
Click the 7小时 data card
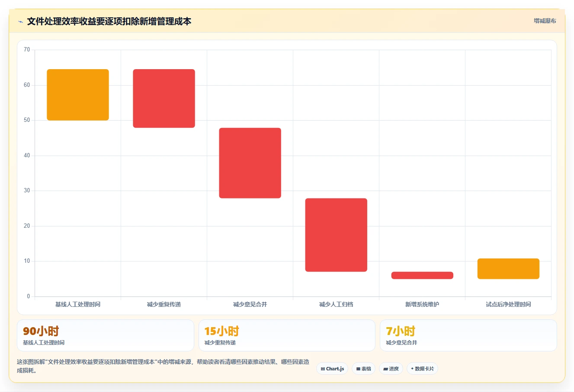468,335
